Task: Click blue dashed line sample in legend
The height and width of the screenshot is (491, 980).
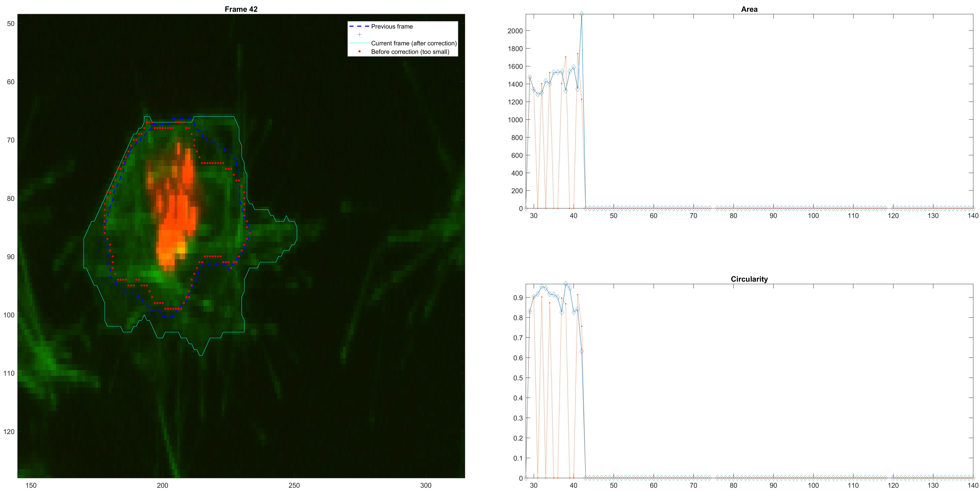Action: 359,26
